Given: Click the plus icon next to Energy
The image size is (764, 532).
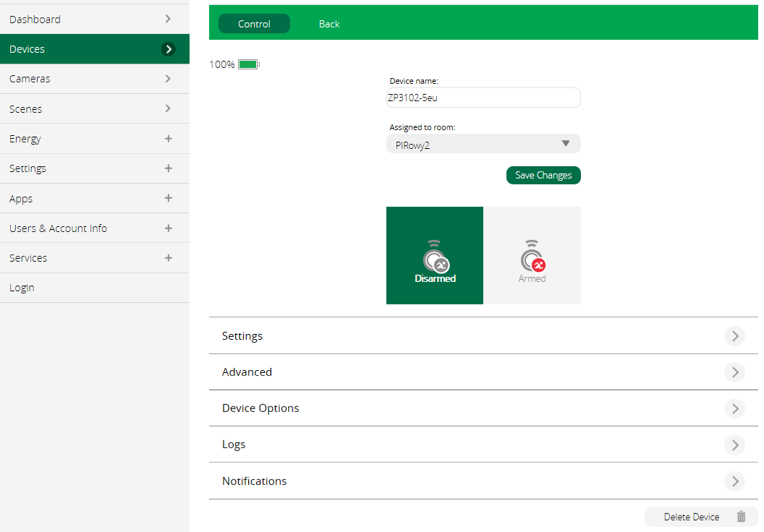Looking at the screenshot, I should pos(169,139).
